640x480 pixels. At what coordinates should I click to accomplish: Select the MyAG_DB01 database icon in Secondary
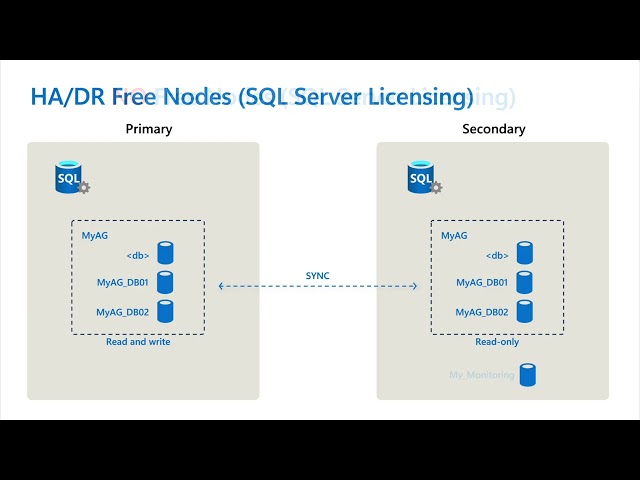524,282
